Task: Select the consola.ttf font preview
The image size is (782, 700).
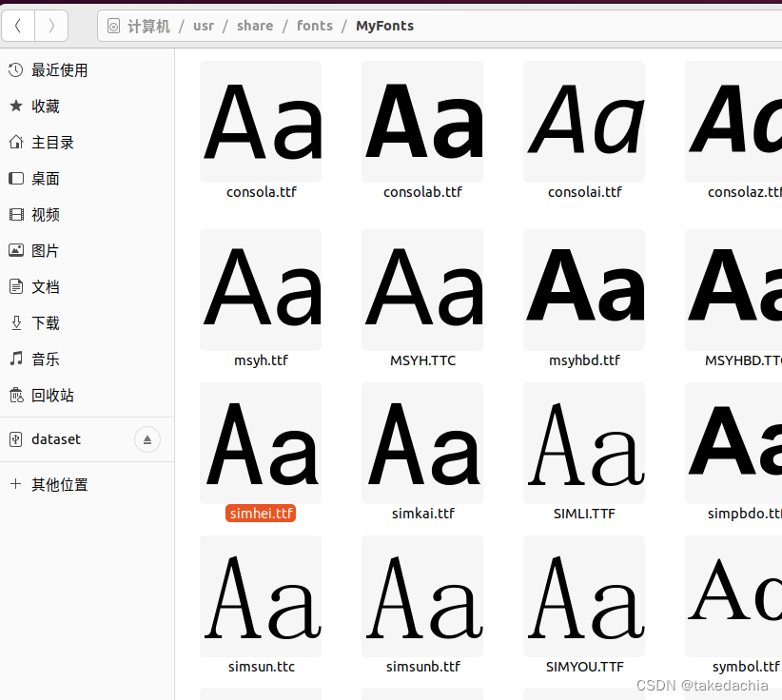Action: [x=261, y=122]
